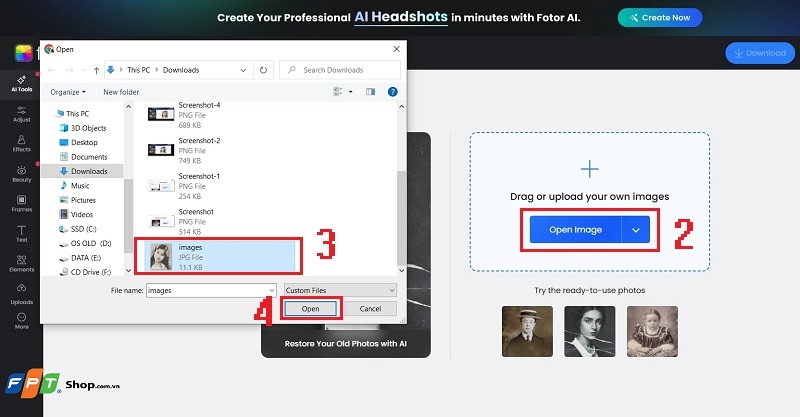Refresh the Downloads folder view
800x417 pixels.
coord(263,70)
